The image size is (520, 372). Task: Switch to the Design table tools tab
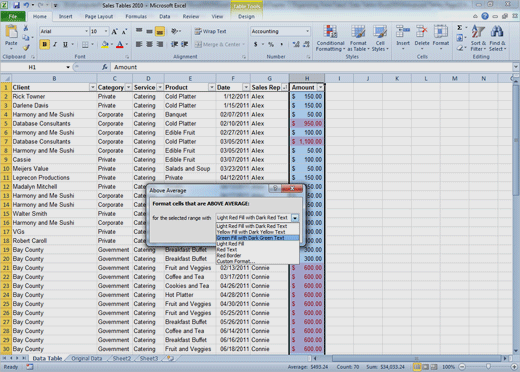coord(246,16)
